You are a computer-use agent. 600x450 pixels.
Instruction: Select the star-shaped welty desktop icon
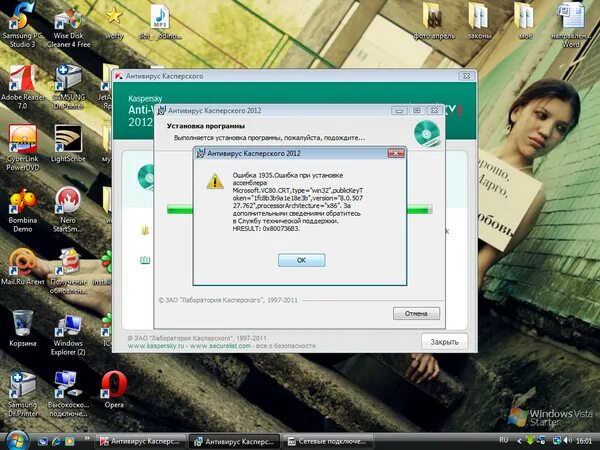click(x=114, y=23)
